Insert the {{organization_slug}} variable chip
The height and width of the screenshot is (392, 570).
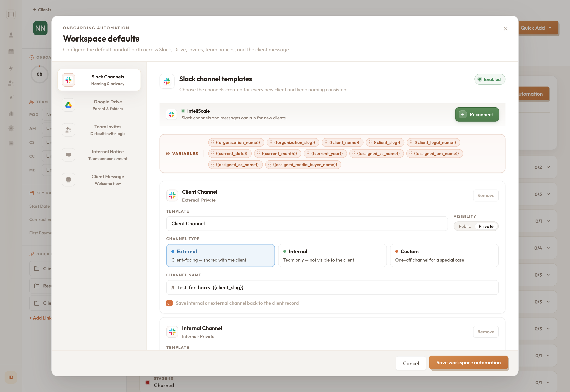point(293,143)
